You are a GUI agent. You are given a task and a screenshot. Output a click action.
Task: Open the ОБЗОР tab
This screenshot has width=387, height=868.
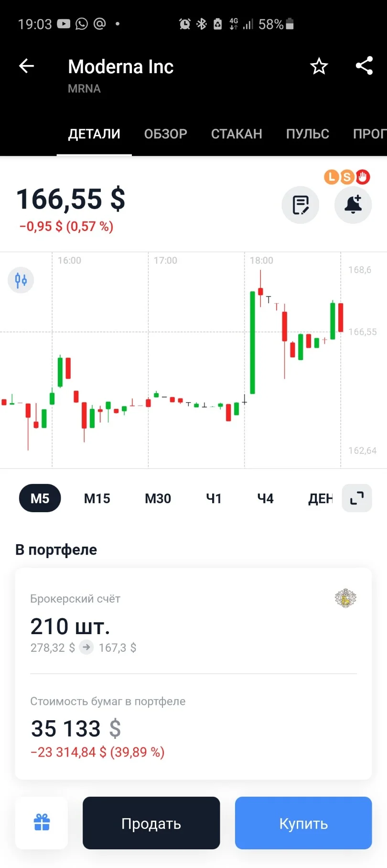166,134
